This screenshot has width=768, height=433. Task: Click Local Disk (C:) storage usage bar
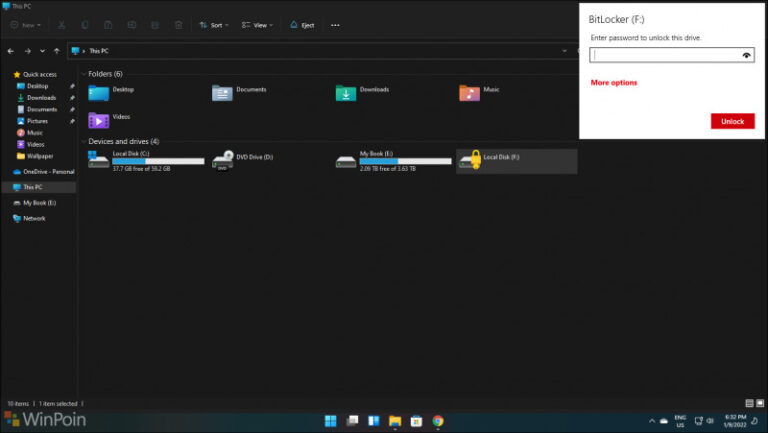coord(158,161)
